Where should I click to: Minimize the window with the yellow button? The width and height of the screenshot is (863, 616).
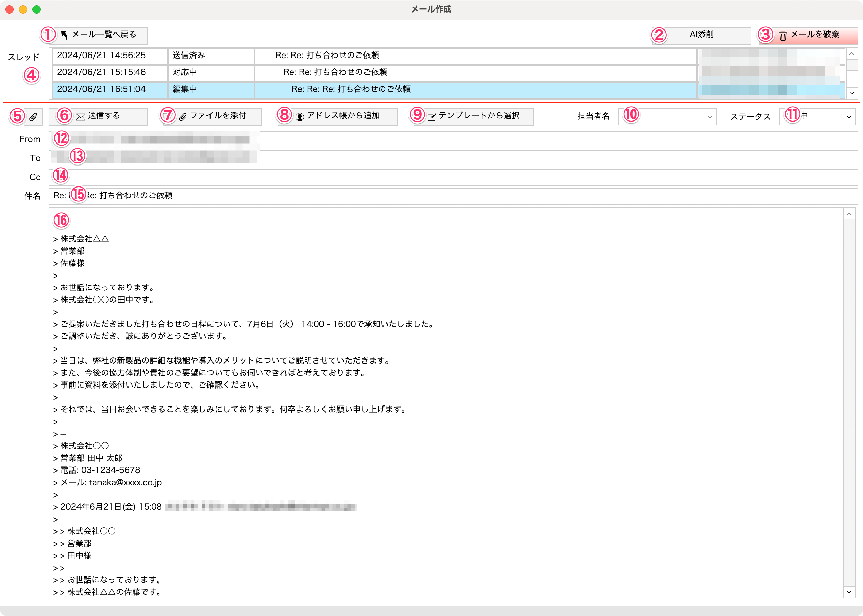pyautogui.click(x=23, y=9)
